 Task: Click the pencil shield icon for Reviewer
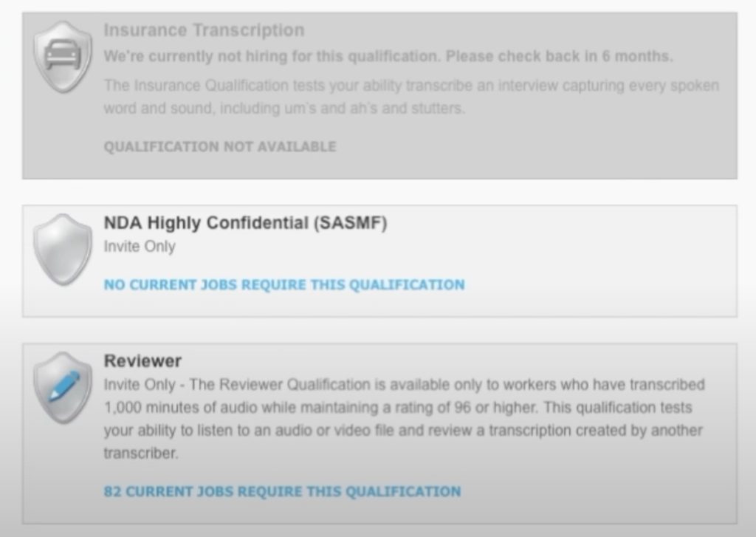[x=63, y=388]
